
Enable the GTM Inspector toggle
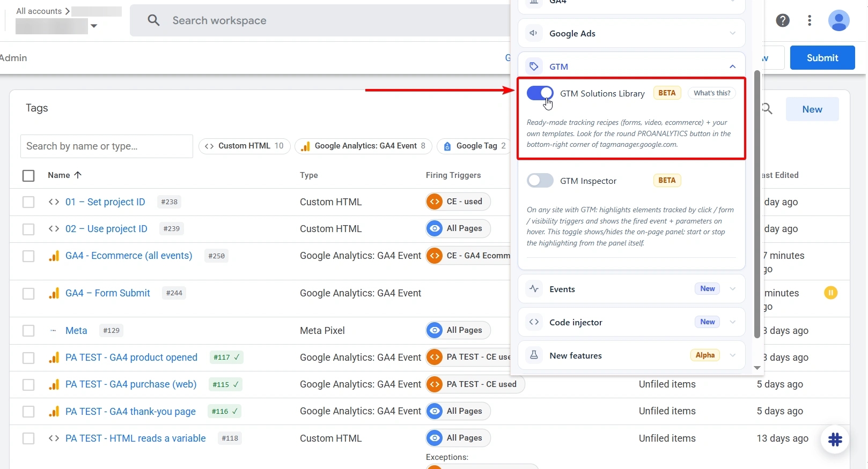[x=540, y=181]
